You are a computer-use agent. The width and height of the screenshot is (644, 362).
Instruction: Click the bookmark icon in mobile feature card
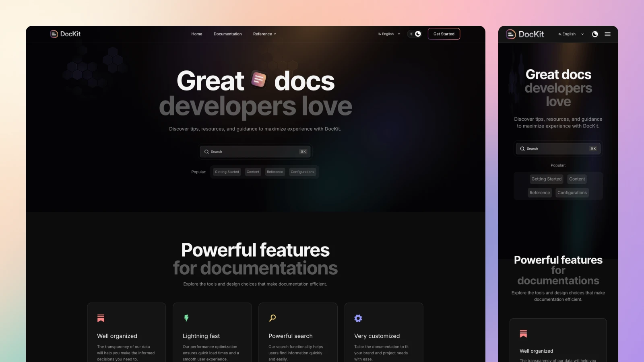(523, 333)
